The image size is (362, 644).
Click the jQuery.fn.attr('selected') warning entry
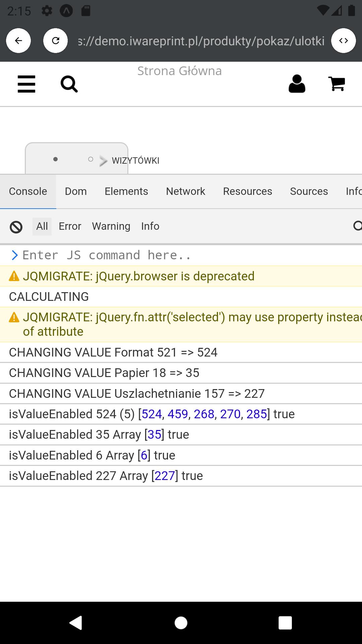coord(181,324)
